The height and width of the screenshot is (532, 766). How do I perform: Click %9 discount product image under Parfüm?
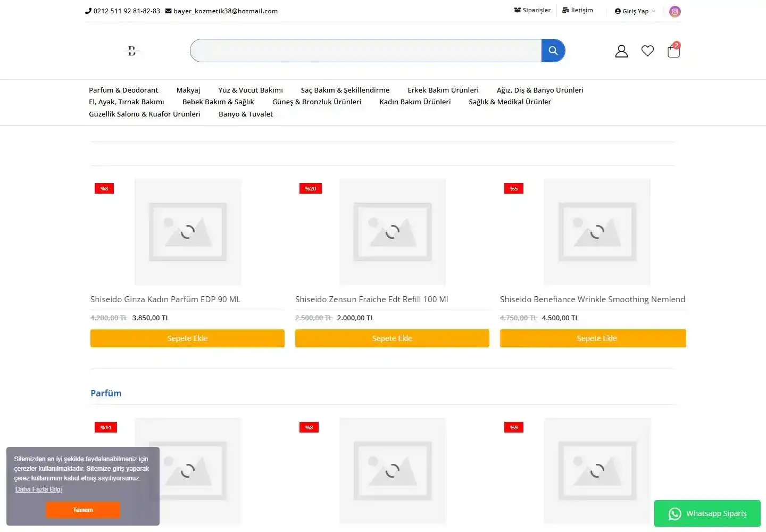click(597, 471)
